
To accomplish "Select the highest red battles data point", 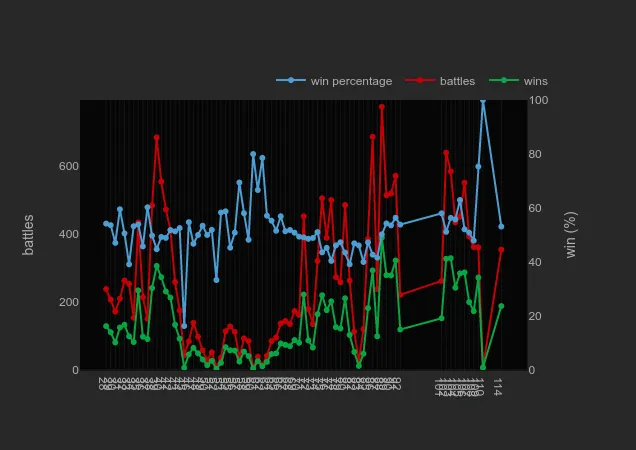I will (x=382, y=107).
